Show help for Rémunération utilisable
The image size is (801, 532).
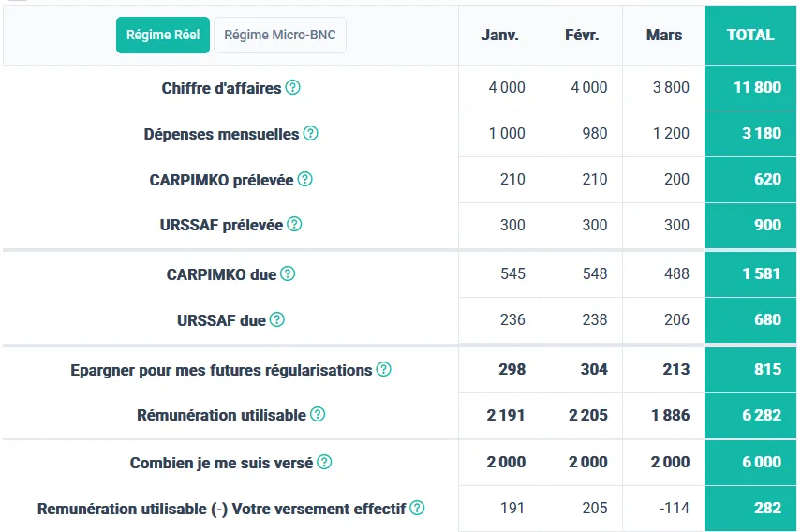tap(318, 415)
